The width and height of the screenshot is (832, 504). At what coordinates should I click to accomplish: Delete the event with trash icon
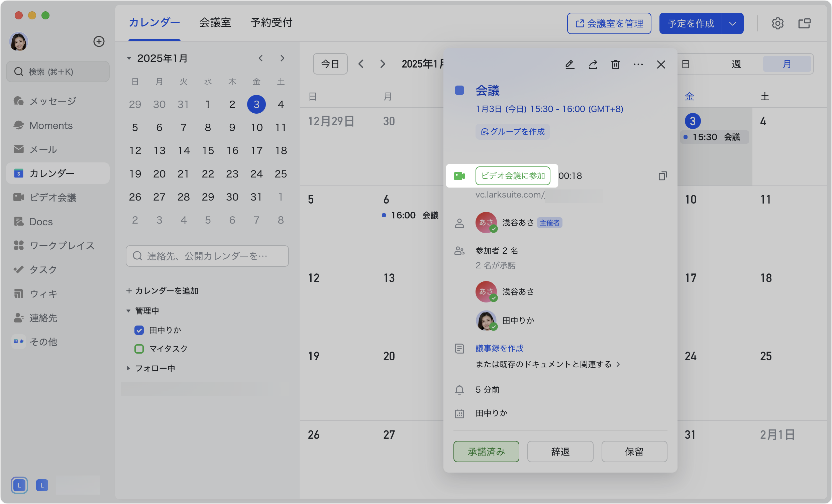point(615,64)
